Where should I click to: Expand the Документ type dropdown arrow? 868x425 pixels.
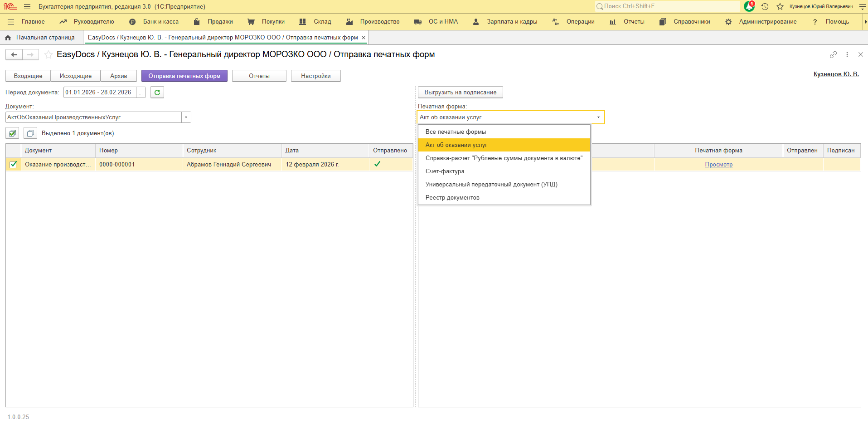click(x=186, y=117)
